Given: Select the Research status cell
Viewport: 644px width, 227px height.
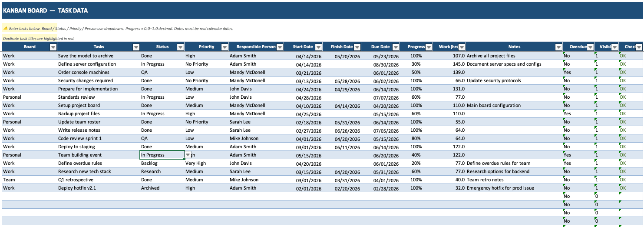Looking at the screenshot, I should [162, 171].
